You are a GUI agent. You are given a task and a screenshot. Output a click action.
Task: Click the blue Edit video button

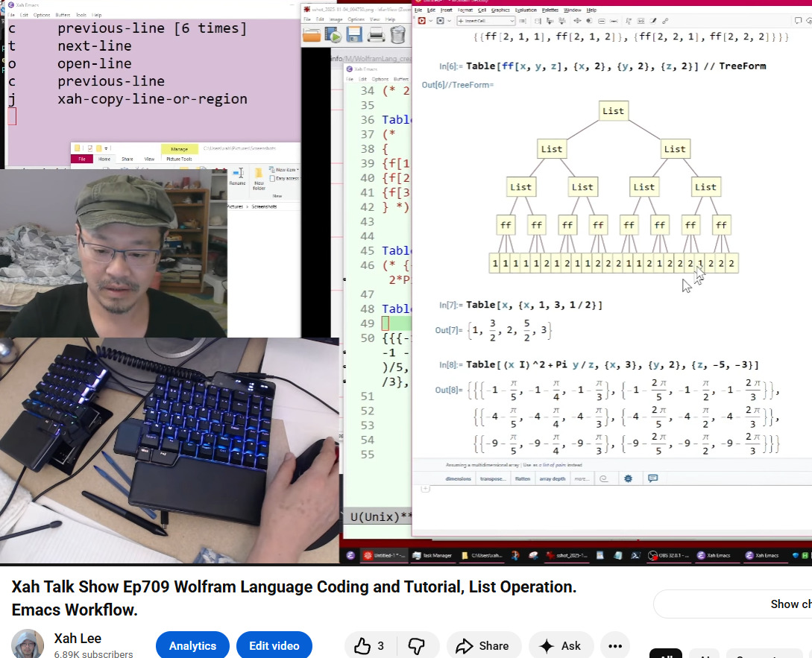point(274,645)
